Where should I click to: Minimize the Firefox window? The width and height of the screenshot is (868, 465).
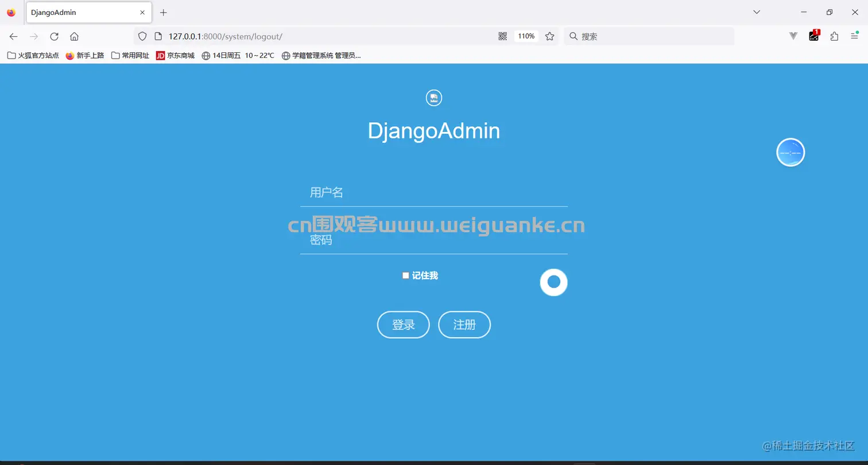pyautogui.click(x=804, y=12)
